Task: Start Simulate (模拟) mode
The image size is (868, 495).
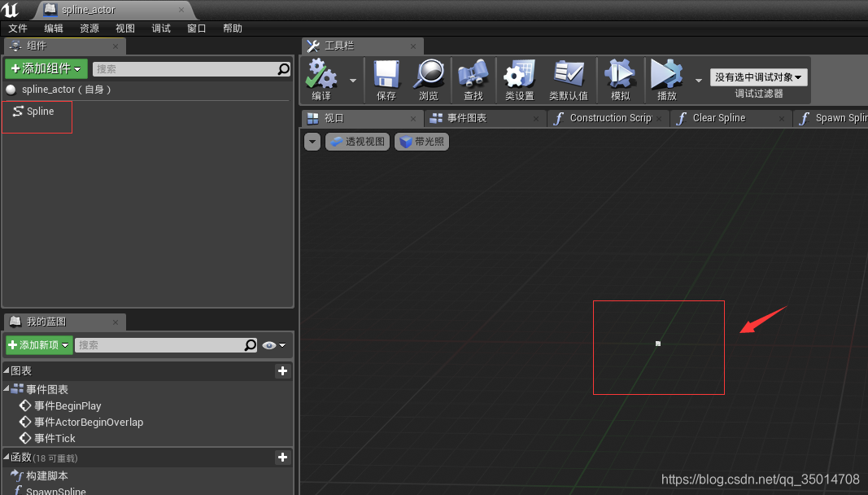Action: [x=620, y=80]
